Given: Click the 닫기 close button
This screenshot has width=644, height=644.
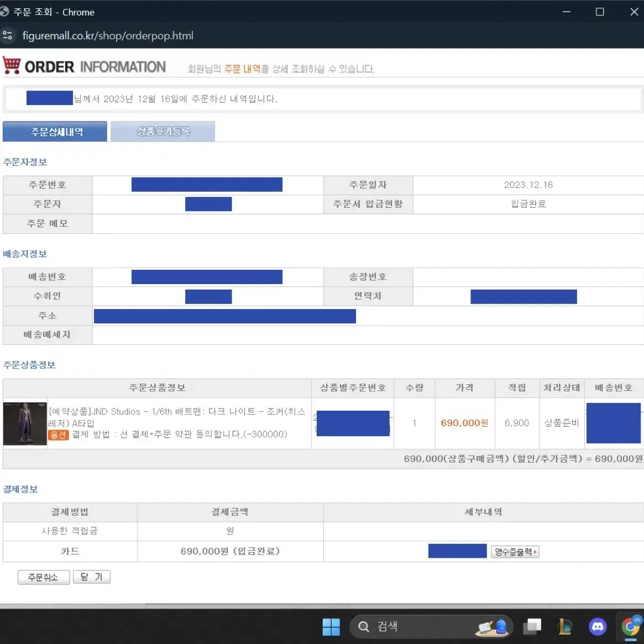Looking at the screenshot, I should point(91,577).
